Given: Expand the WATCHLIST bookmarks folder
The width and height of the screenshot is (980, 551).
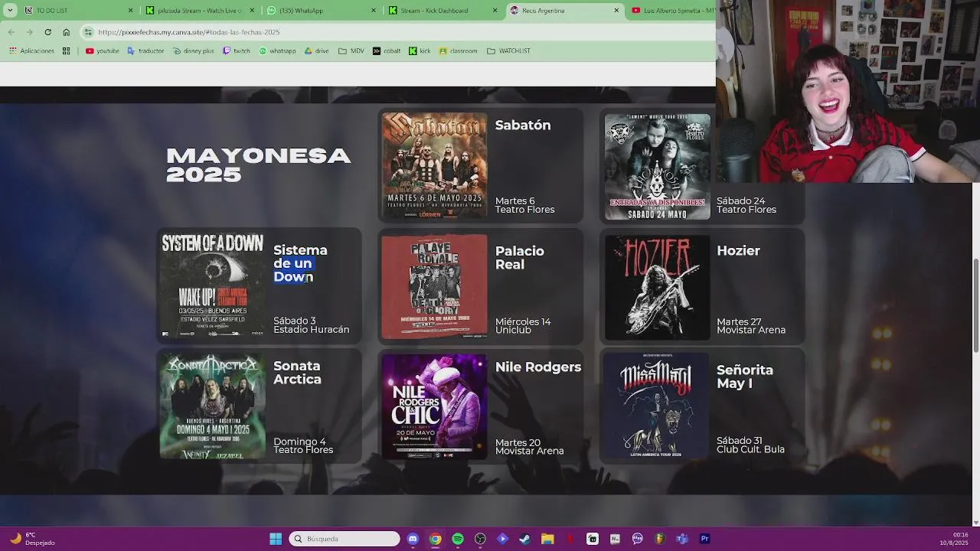Looking at the screenshot, I should [x=508, y=51].
